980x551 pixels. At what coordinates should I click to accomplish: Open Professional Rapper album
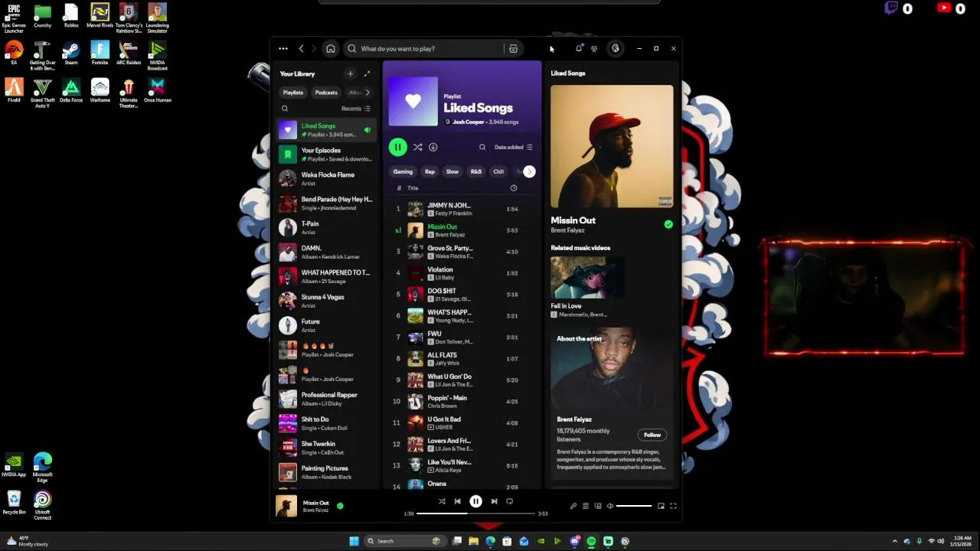(x=325, y=399)
